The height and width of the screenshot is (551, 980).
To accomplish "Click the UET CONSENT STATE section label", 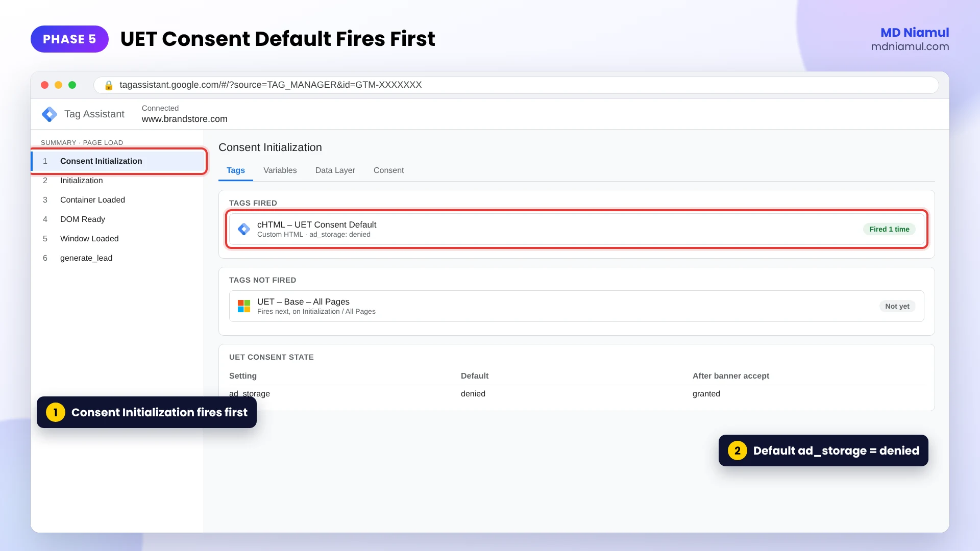I will click(x=272, y=357).
